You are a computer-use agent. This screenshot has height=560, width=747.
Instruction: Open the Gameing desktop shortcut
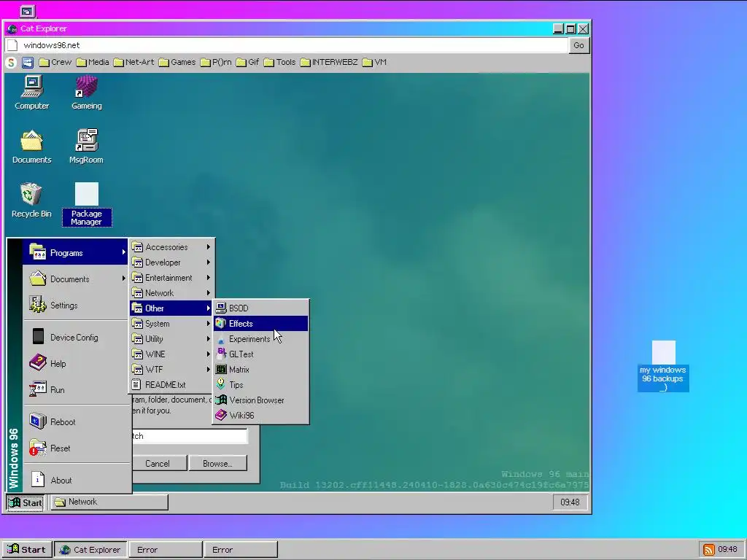pos(86,93)
